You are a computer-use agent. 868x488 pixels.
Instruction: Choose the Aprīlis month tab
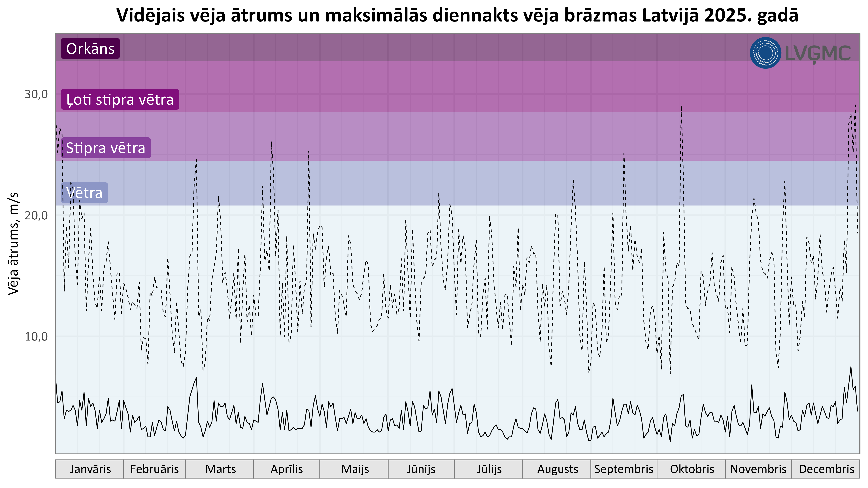click(287, 469)
